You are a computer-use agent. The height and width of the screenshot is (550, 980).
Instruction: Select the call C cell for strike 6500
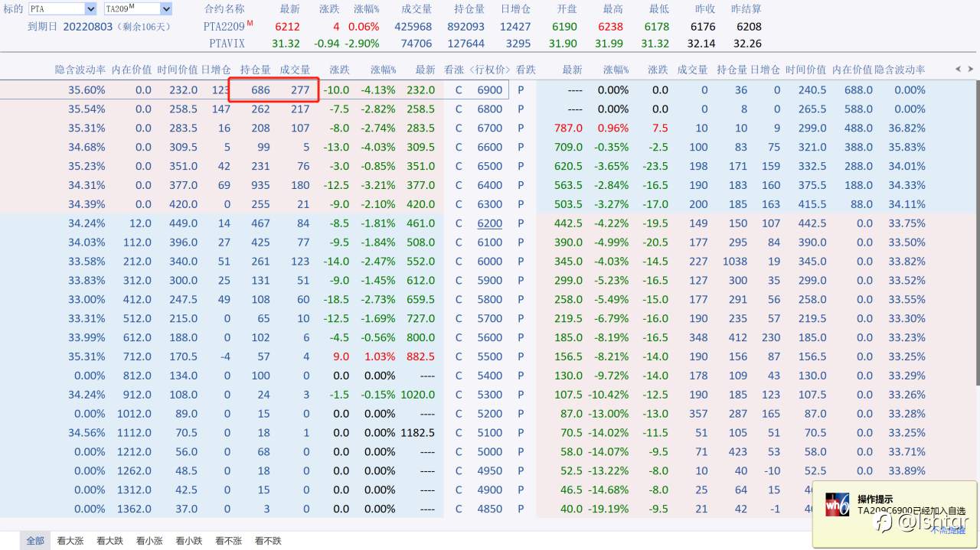[459, 166]
